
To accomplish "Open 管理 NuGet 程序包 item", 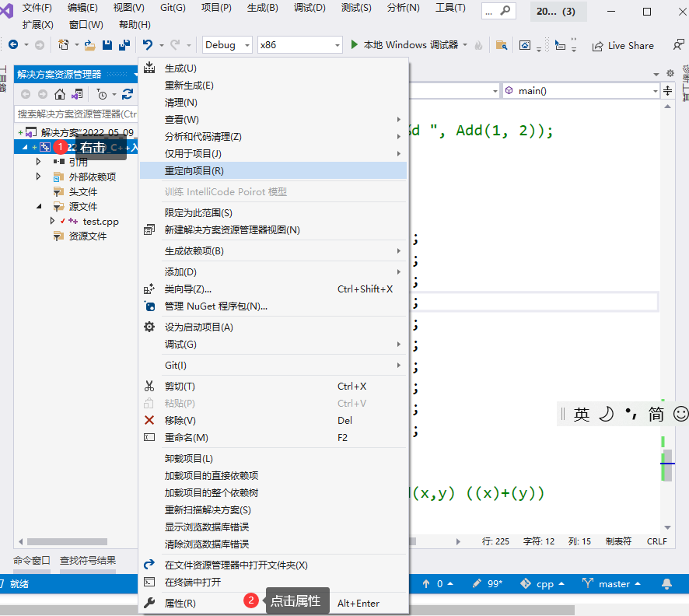I will (215, 306).
